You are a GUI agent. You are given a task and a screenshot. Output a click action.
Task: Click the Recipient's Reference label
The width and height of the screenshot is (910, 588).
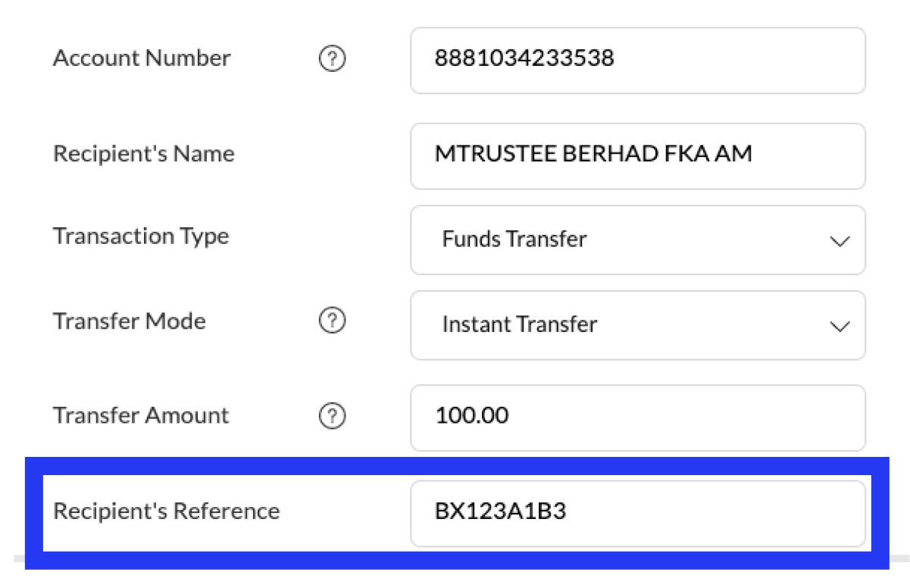click(165, 511)
